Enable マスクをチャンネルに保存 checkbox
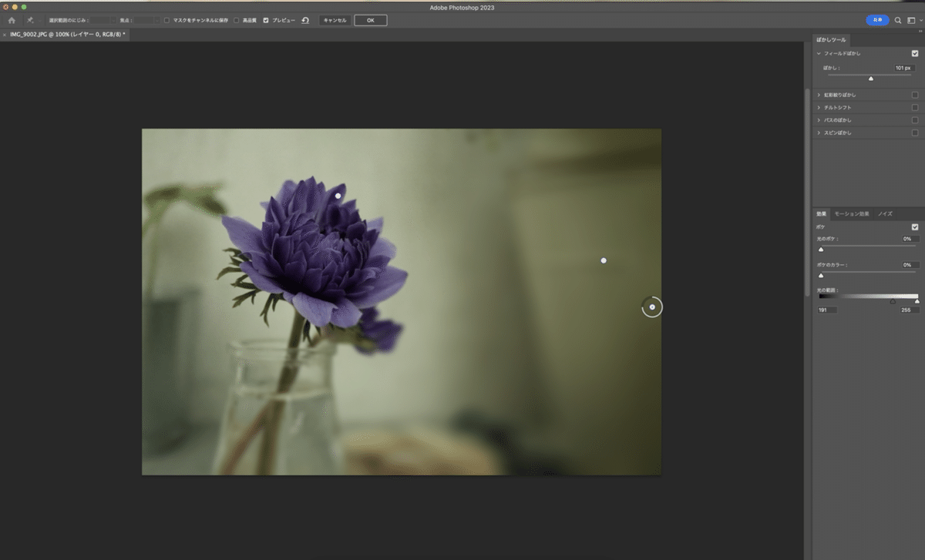925x560 pixels. pos(166,20)
